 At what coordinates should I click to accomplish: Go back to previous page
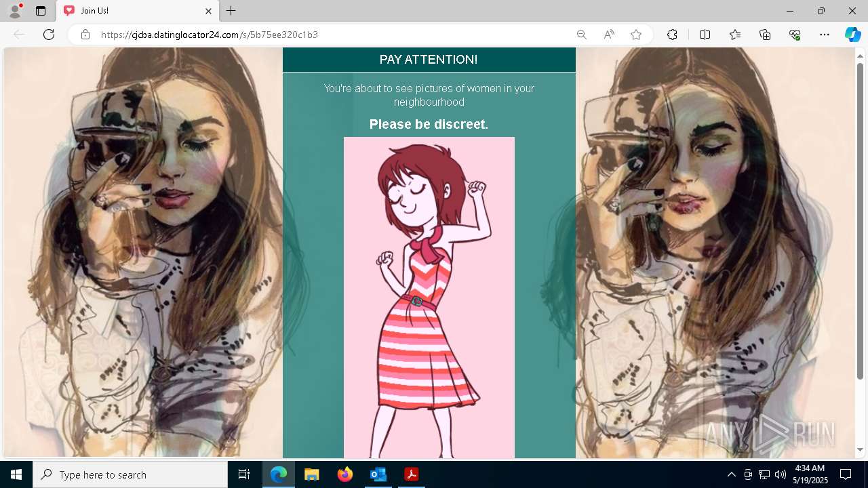click(x=19, y=35)
